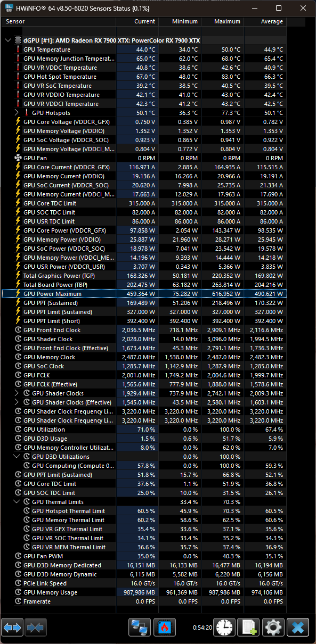The width and height of the screenshot is (316, 644).
Task: Click lightning icon beside GPU Core TDC Limit amps
Action: (x=18, y=203)
